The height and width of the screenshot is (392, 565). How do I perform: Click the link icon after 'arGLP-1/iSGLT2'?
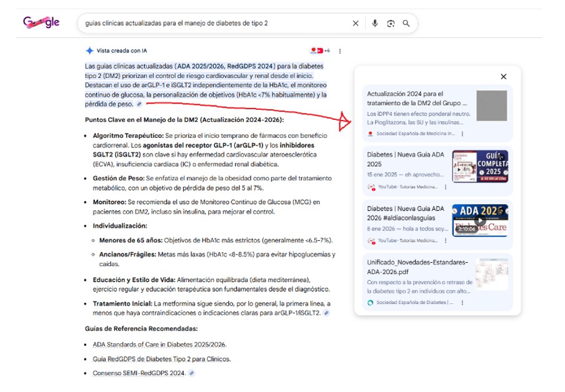[x=326, y=313]
